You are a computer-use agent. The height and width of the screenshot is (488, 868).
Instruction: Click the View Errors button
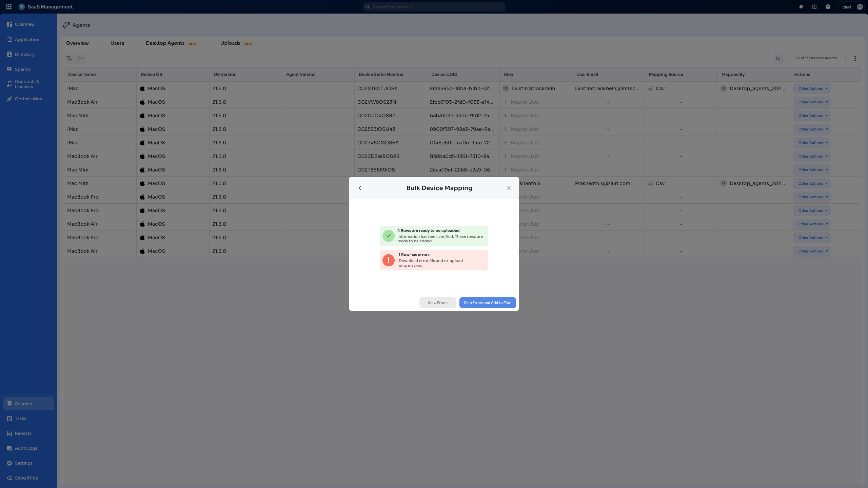(437, 303)
